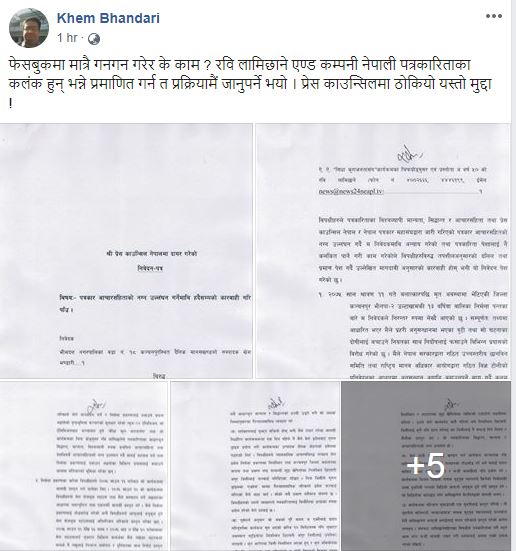Click the news@news24nepal.tv email in the document image
This screenshot has height=551, width=516.
tap(350, 192)
